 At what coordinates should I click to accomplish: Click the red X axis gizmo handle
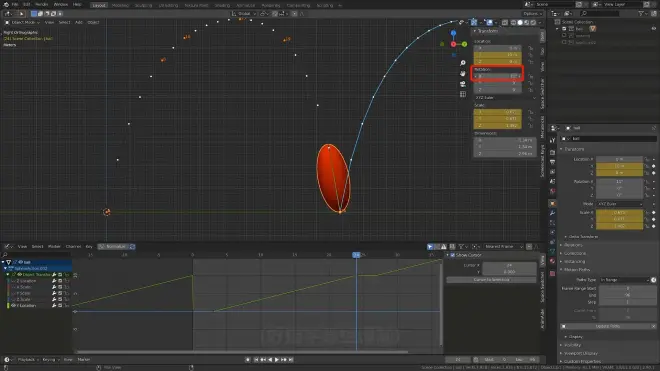[453, 44]
